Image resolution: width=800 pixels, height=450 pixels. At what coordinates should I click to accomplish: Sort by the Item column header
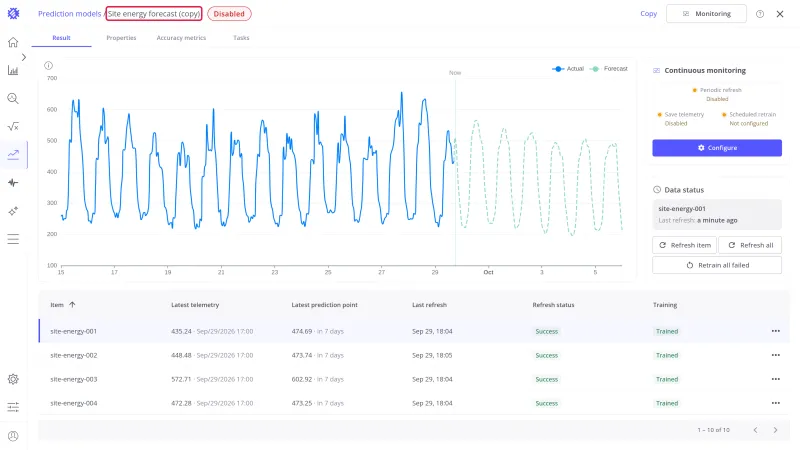pyautogui.click(x=57, y=305)
